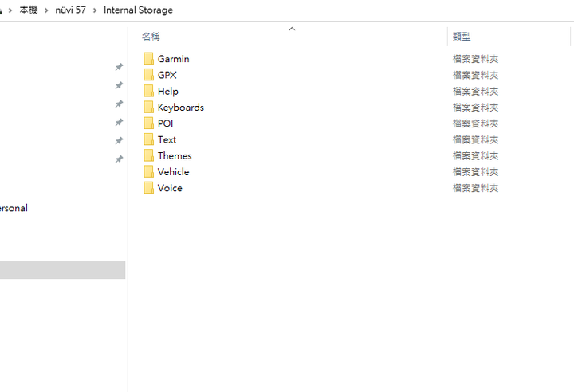Click the GPX folder icon
Image resolution: width=574 pixels, height=392 pixels.
[148, 75]
